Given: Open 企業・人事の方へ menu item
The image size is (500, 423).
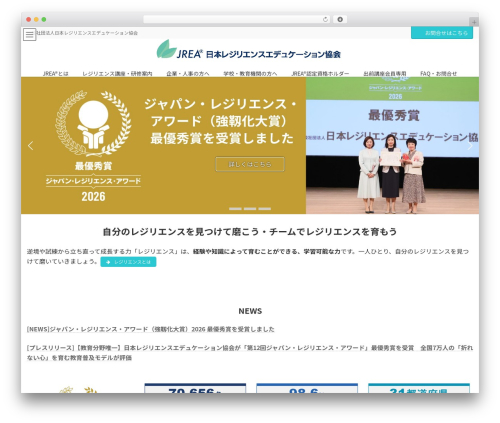Looking at the screenshot, I should pyautogui.click(x=188, y=73).
